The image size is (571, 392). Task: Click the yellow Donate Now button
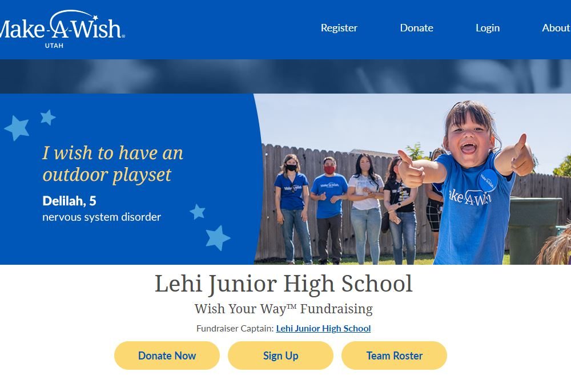[x=167, y=355]
